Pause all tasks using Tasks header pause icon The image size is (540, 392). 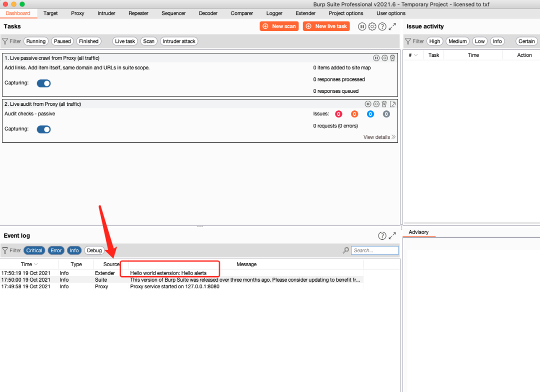361,26
